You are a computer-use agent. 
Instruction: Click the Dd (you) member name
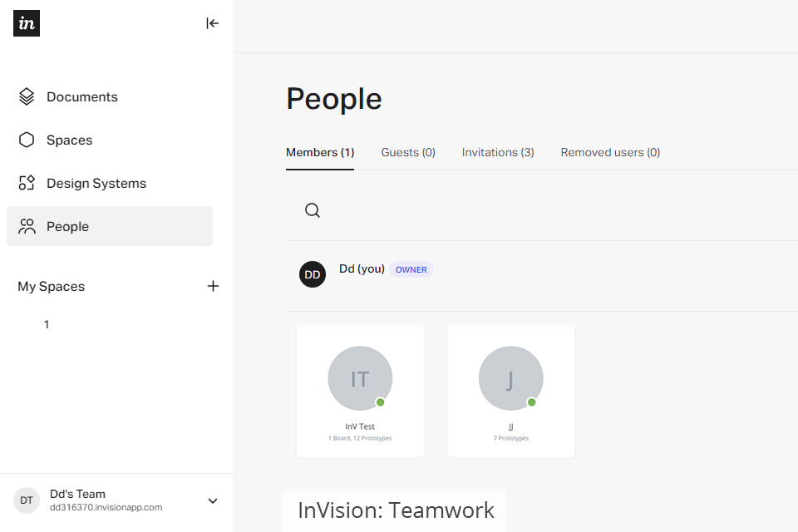point(362,268)
